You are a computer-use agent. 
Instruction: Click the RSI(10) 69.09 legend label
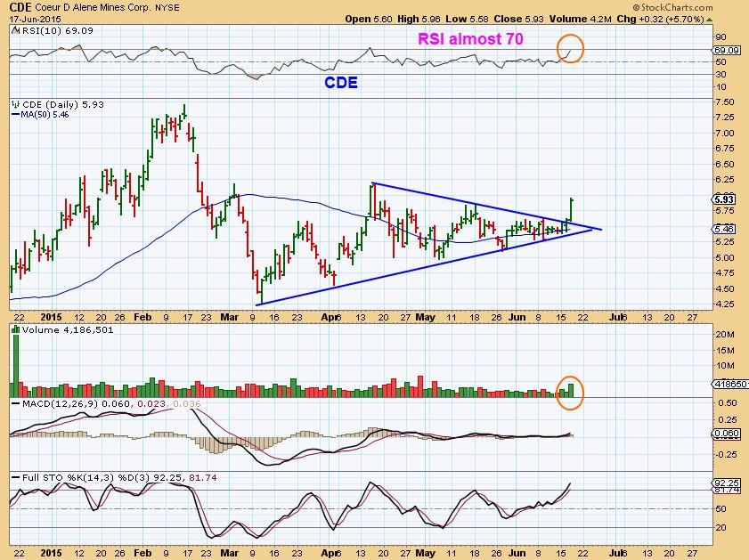pos(57,30)
